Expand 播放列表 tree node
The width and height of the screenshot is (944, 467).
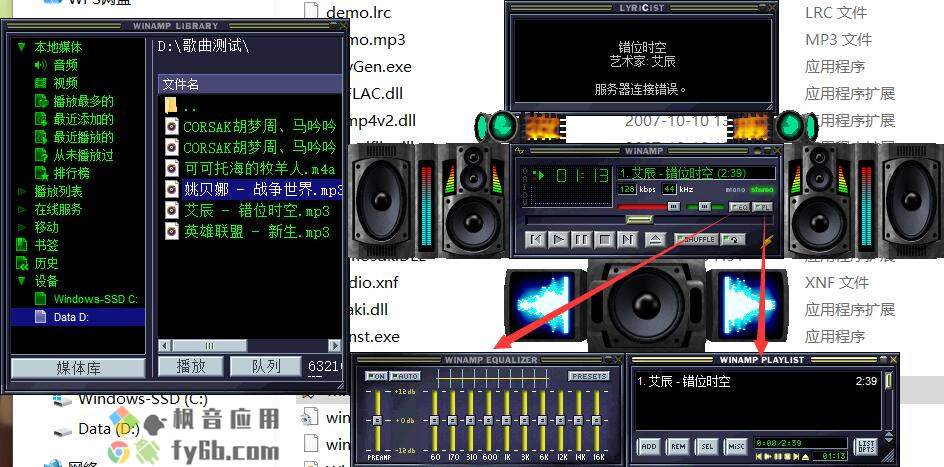coord(22,191)
